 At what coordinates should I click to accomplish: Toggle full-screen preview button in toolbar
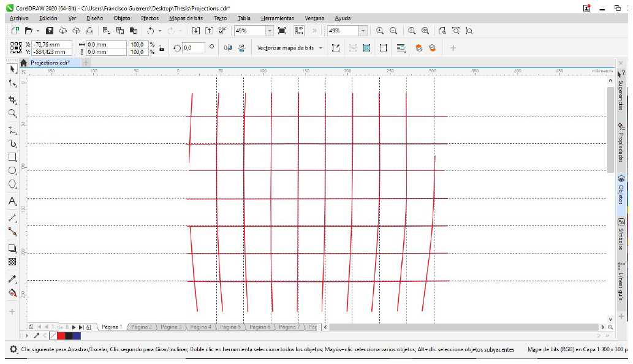(282, 31)
